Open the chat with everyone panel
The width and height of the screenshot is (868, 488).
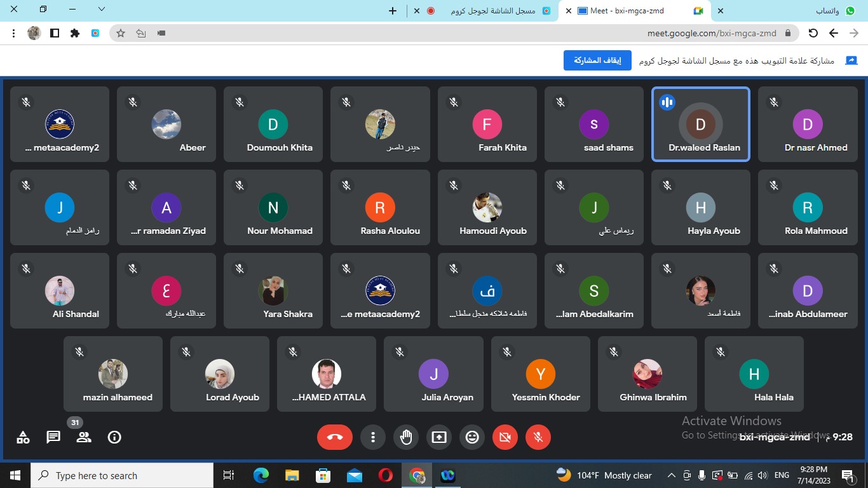click(53, 437)
